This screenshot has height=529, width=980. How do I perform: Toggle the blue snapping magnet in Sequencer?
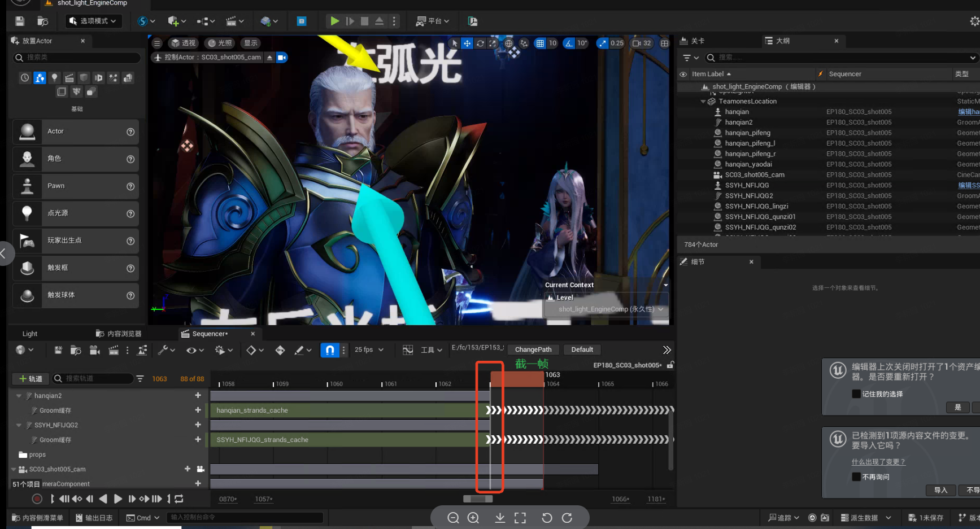click(329, 350)
